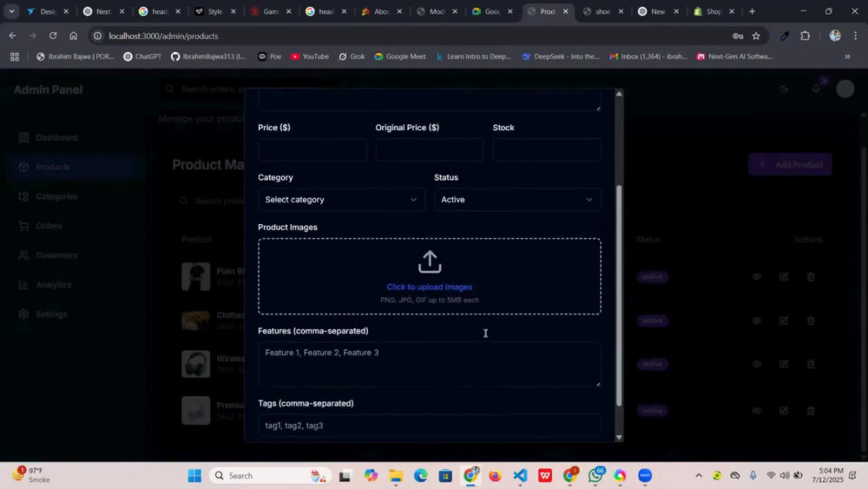
Task: Click the 'Click to upload images' link
Action: (430, 287)
